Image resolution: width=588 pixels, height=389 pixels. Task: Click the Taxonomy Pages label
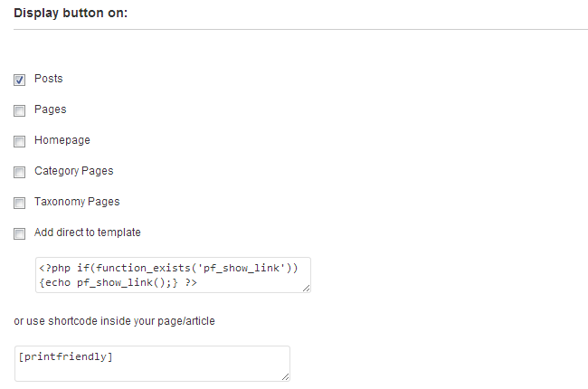77,202
